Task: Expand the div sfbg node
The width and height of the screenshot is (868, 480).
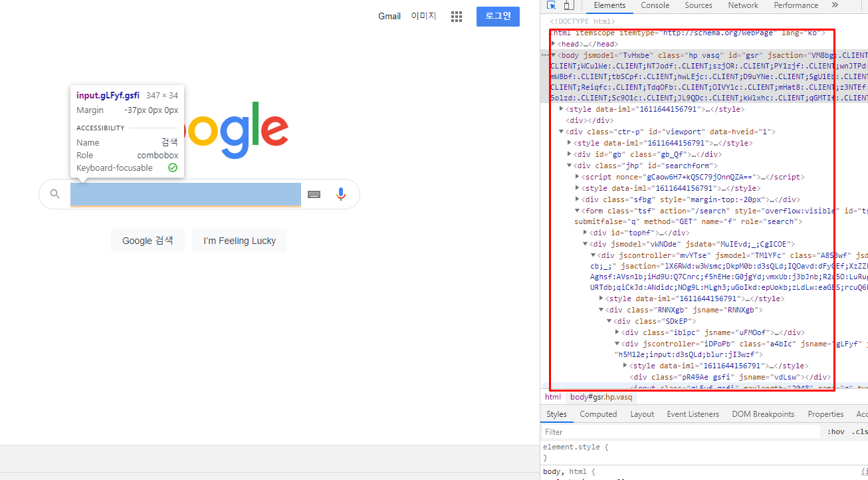Action: (578, 199)
